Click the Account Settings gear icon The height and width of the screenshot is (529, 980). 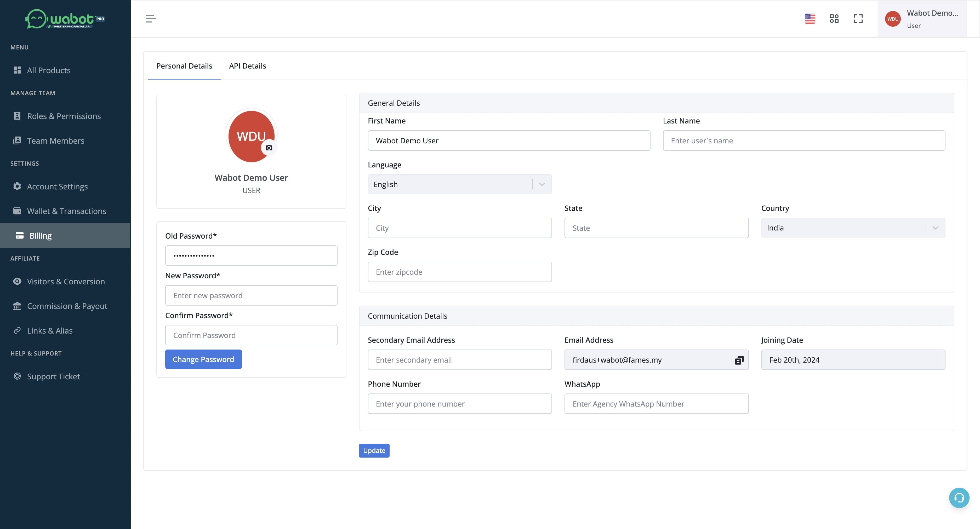coord(17,186)
